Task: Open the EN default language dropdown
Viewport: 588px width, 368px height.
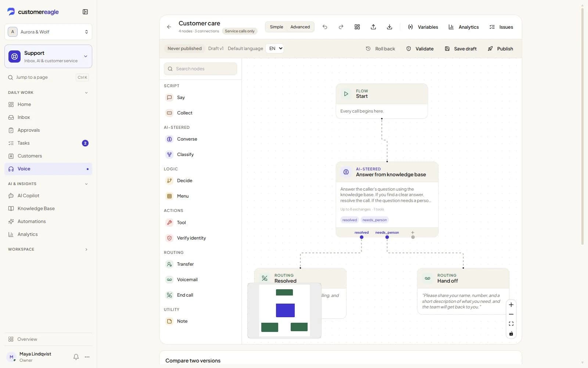Action: [x=275, y=49]
